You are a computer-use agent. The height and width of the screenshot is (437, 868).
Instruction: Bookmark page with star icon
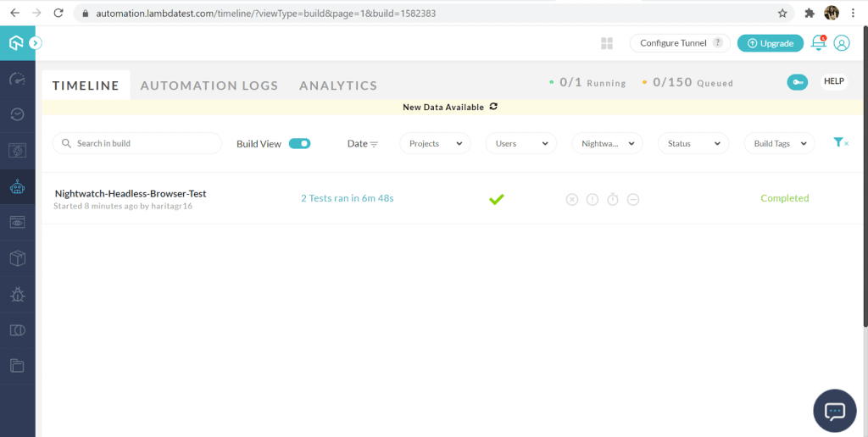pyautogui.click(x=782, y=14)
